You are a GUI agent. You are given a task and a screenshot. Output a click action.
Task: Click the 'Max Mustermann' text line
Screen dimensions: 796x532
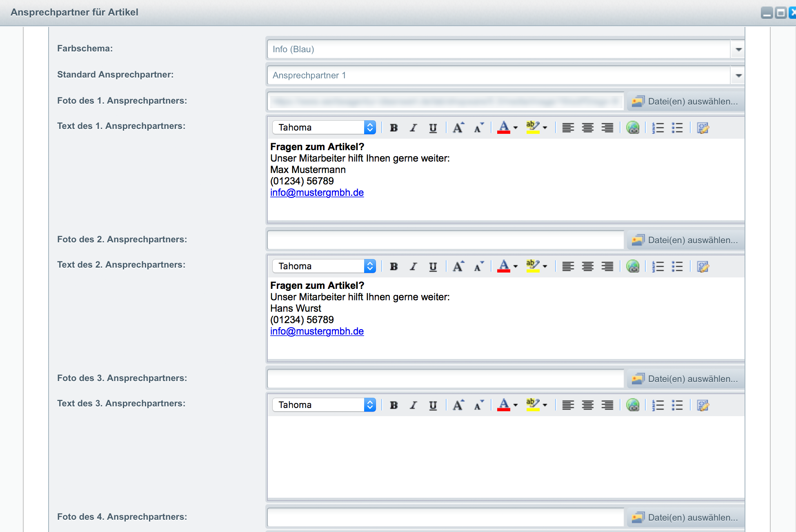tap(308, 170)
